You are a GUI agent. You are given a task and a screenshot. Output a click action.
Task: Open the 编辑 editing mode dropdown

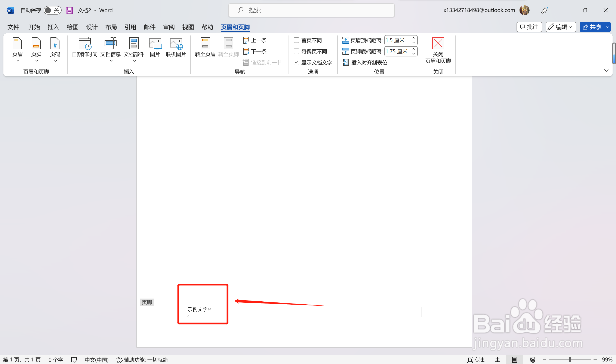pos(561,27)
